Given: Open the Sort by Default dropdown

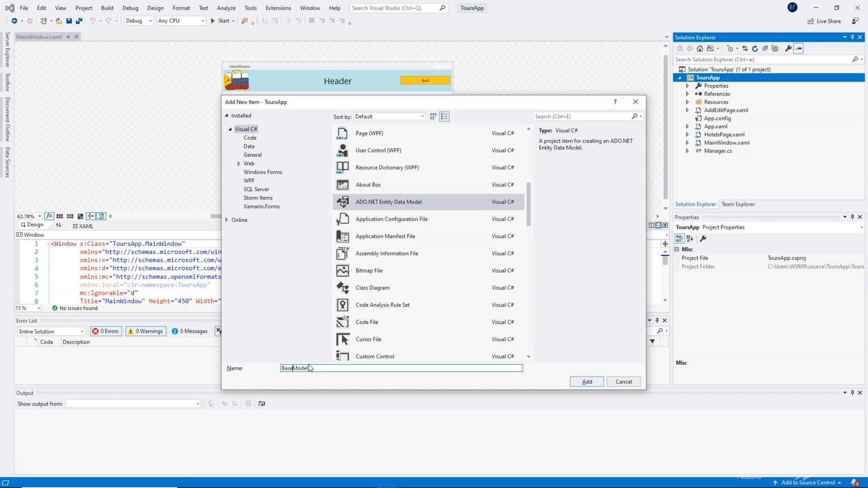Looking at the screenshot, I should point(390,116).
